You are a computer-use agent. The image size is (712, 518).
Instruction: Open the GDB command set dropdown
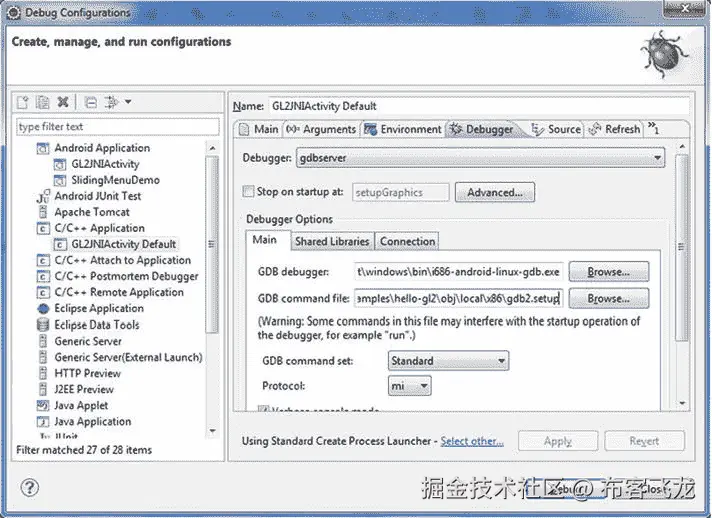(448, 361)
